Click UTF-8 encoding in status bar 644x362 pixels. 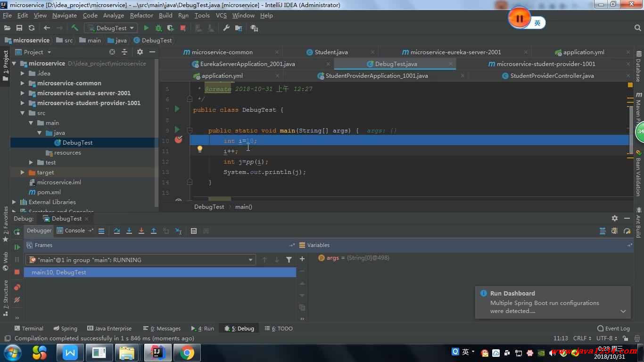(607, 338)
